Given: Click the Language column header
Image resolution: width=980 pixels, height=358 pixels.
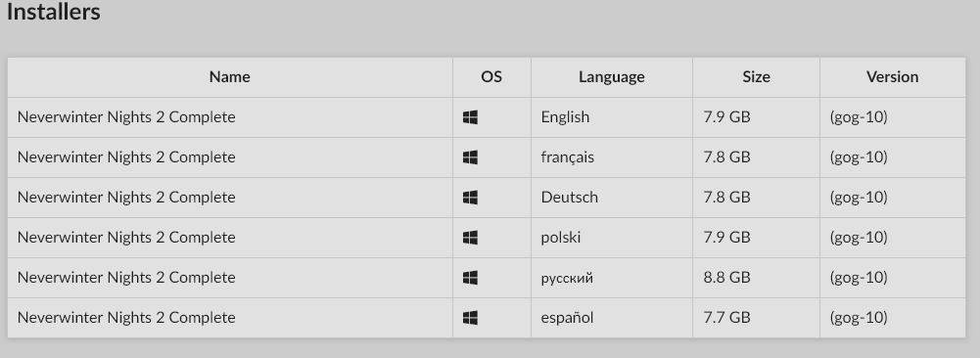Looking at the screenshot, I should 611,77.
